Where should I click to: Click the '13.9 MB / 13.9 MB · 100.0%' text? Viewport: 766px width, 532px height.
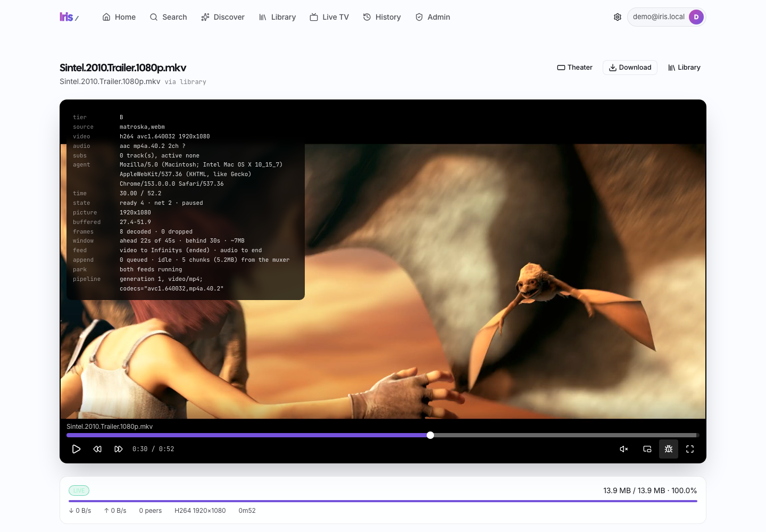click(x=650, y=491)
